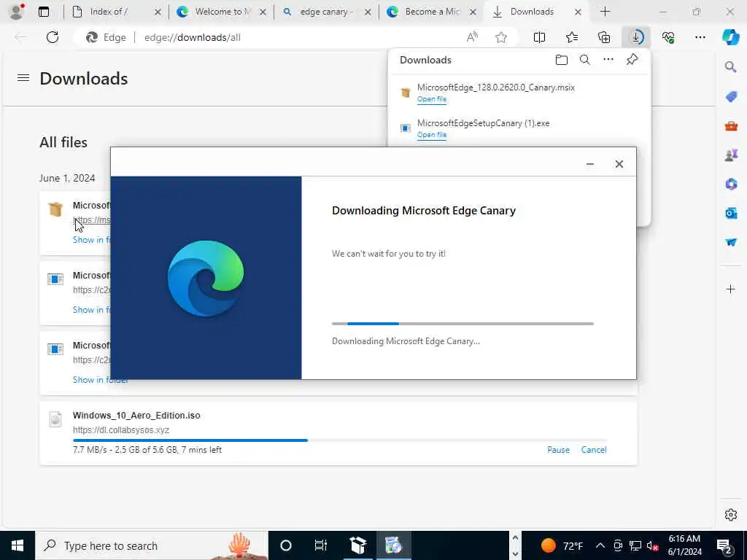Open sidebar Microsoft 365 icon
Screen dimensions: 747x560
[731, 184]
